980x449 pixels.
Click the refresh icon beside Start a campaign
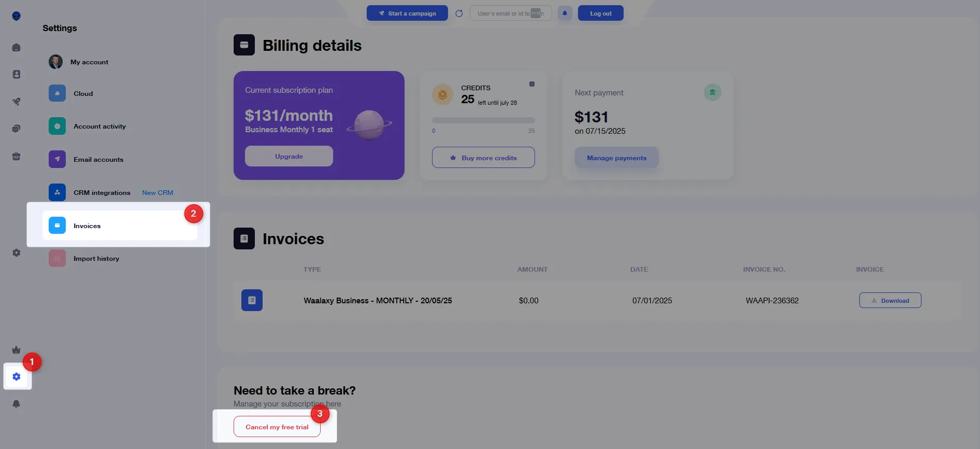pyautogui.click(x=459, y=13)
